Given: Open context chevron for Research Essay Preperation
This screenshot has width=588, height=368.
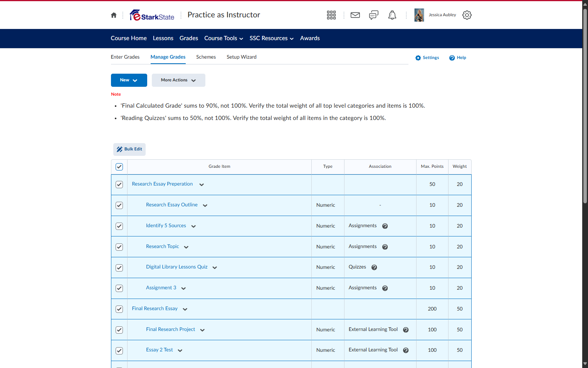Looking at the screenshot, I should point(202,185).
